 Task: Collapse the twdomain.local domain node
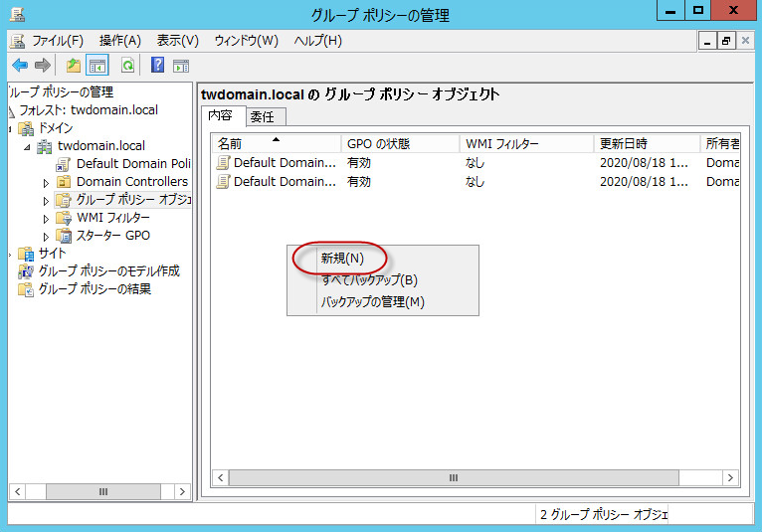pos(28,147)
